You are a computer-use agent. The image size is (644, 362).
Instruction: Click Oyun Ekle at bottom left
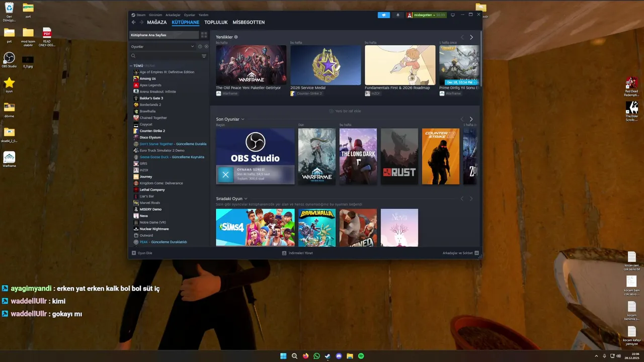142,253
